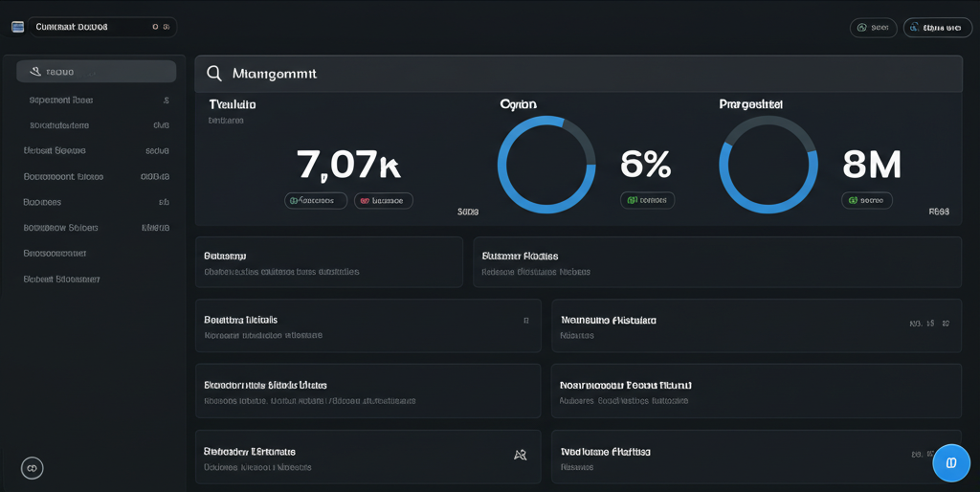Click the donut chart beside 8M
The width and height of the screenshot is (980, 492).
pos(768,165)
